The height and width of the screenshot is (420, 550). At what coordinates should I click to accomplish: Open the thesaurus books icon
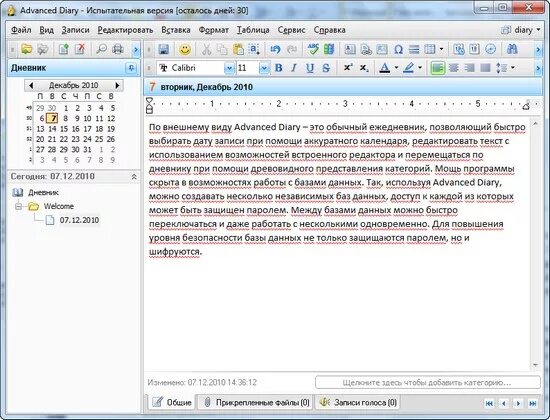click(329, 49)
